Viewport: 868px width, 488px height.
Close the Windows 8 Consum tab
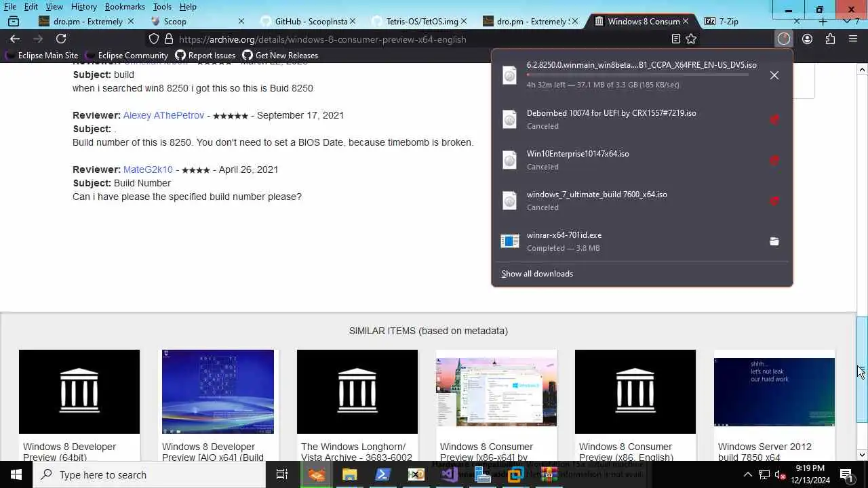[x=686, y=21]
